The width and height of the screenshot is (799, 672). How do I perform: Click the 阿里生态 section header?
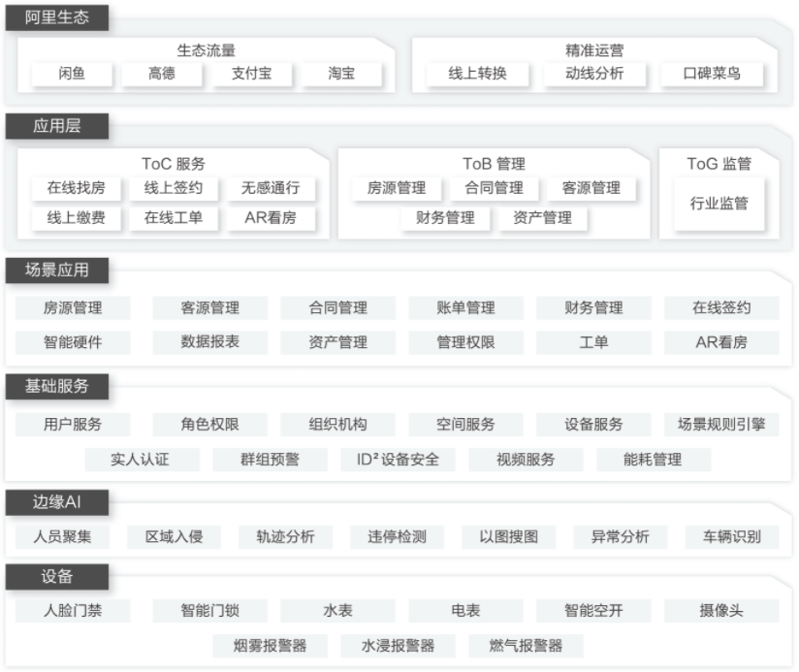(x=57, y=17)
